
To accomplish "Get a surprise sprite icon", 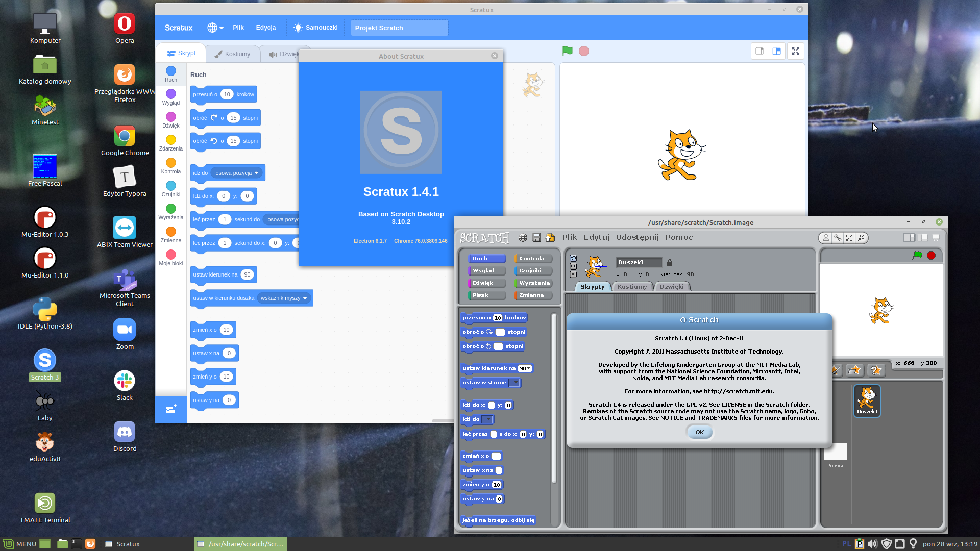I will point(876,370).
